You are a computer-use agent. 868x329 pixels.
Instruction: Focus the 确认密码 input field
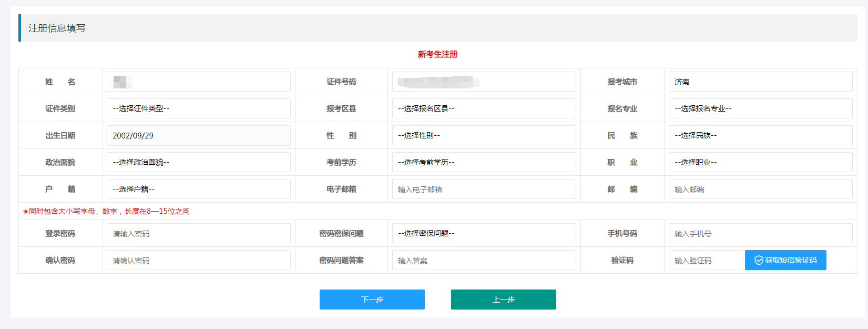[x=198, y=260]
